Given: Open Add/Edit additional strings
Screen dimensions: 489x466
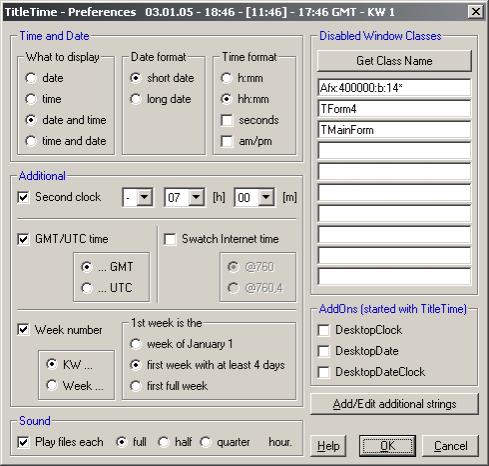Looking at the screenshot, I should [x=394, y=404].
